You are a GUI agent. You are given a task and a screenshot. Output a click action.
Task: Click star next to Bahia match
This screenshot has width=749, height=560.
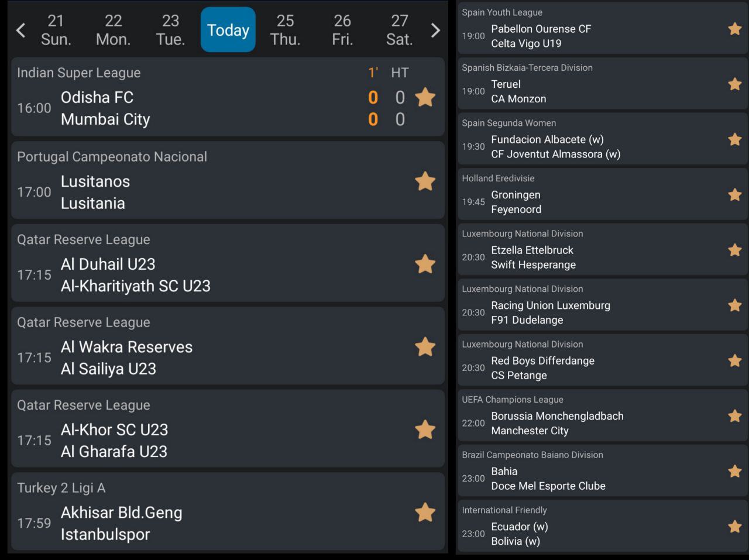coord(735,471)
